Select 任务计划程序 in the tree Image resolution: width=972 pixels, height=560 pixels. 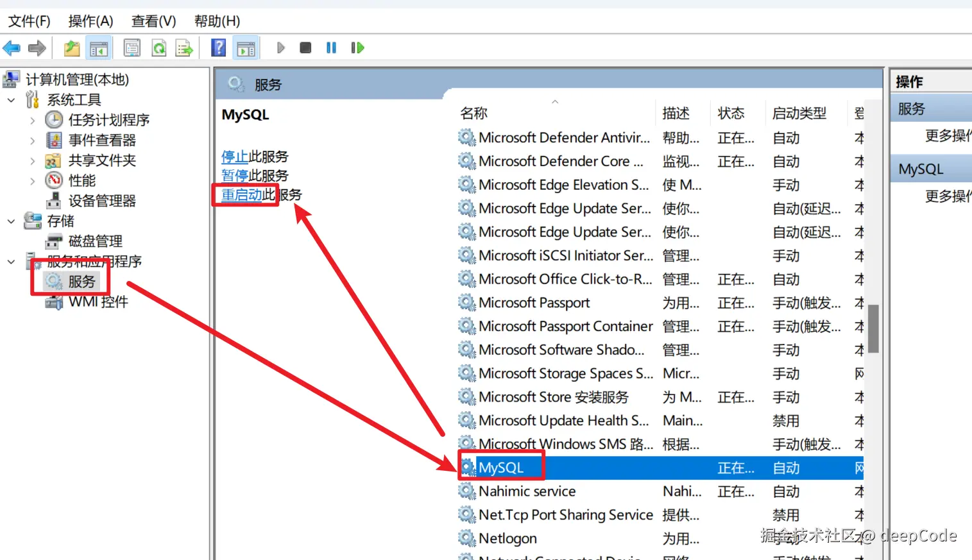click(x=109, y=120)
